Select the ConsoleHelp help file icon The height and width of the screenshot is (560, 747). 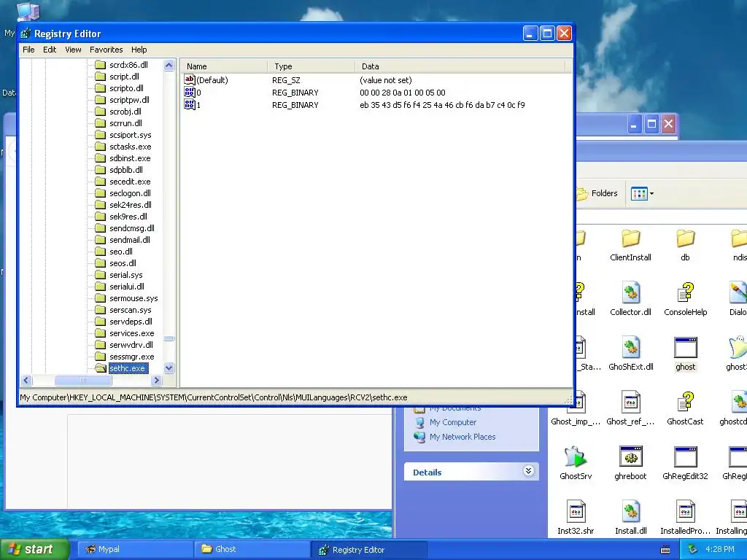[x=685, y=293]
